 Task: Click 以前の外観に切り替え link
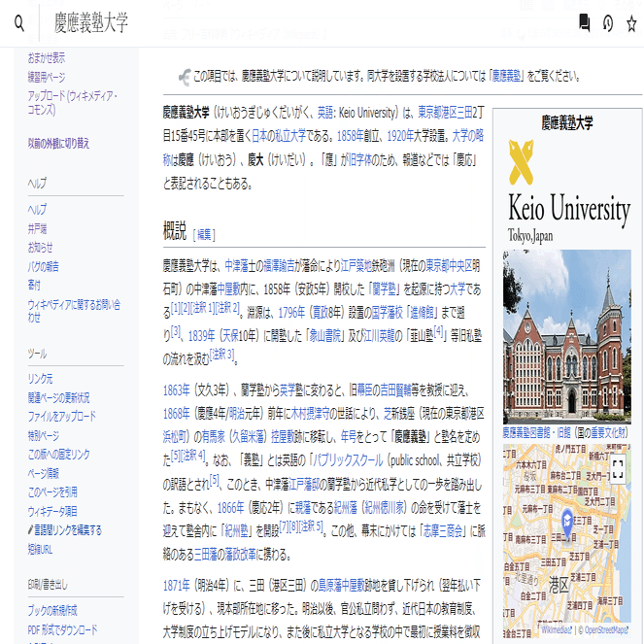(x=58, y=143)
